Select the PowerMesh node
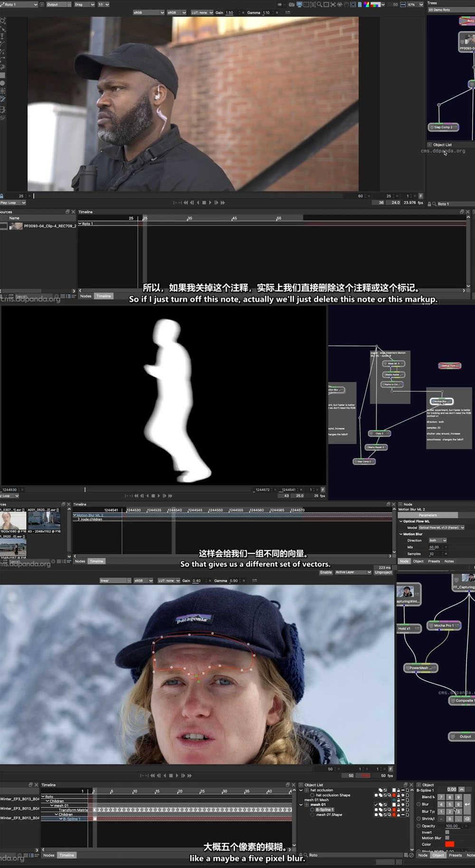The height and width of the screenshot is (868, 475). pos(420,668)
